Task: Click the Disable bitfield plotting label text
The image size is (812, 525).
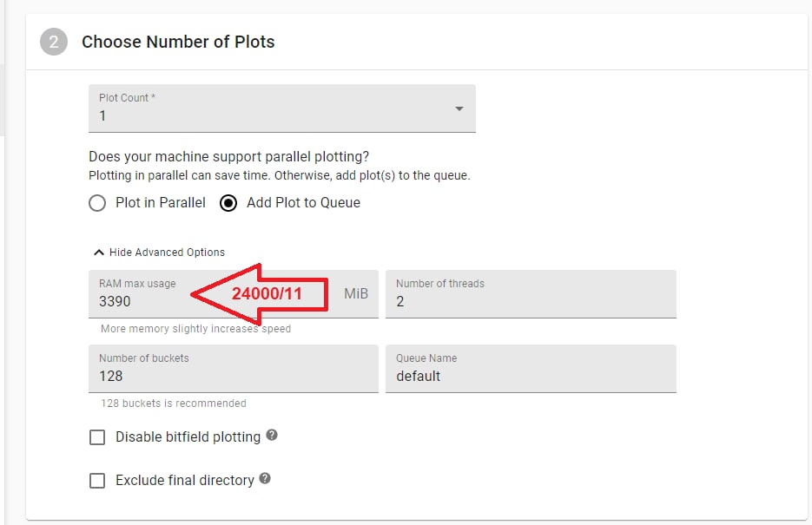Action: tap(188, 437)
